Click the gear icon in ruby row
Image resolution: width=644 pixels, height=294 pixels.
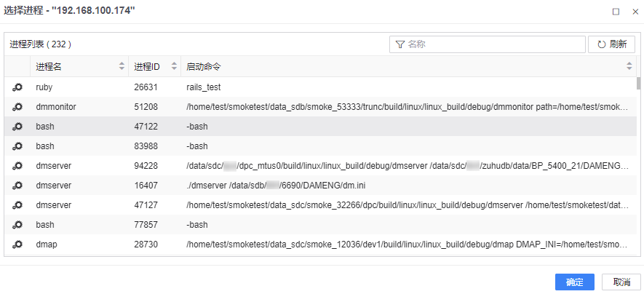tap(17, 87)
